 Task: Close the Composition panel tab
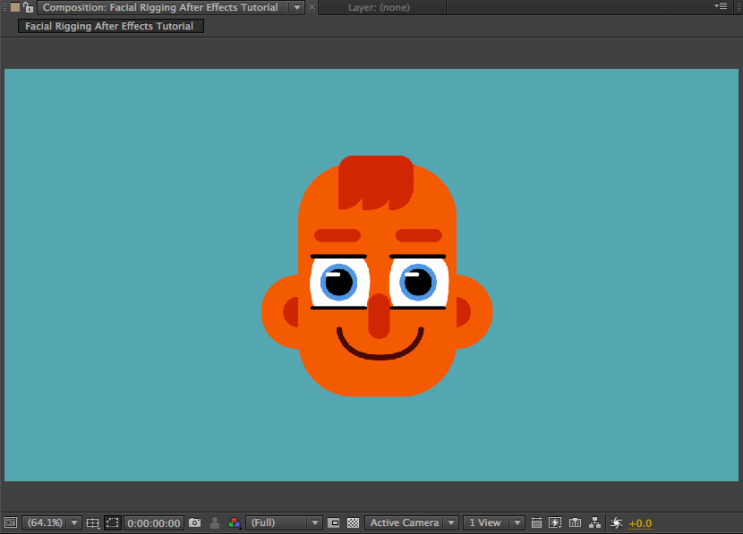pos(312,7)
